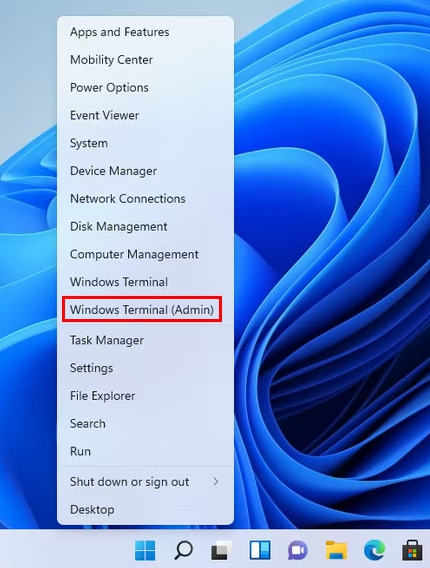
Task: Open Mobility Center from the menu
Action: point(145,60)
